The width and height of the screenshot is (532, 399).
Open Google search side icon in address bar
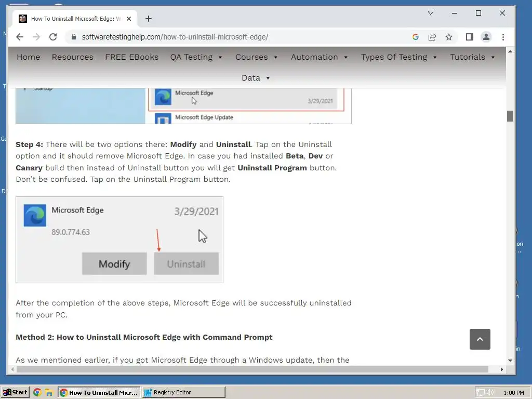415,37
